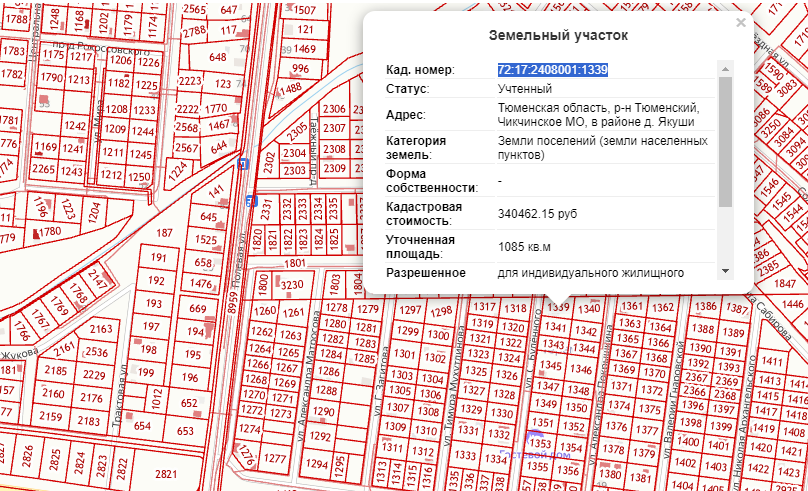The height and width of the screenshot is (491, 808).
Task: Click the popup scrollbar up arrow
Action: point(725,69)
